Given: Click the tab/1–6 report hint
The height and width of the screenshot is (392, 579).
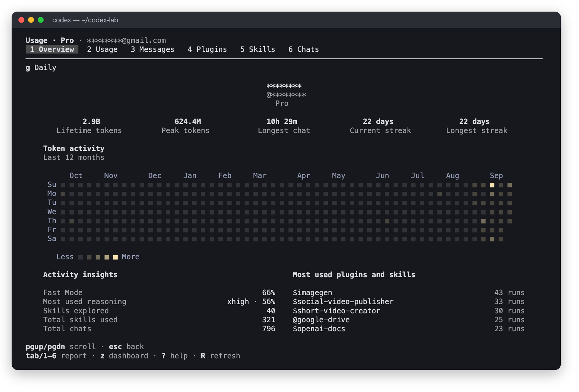Looking at the screenshot, I should point(56,356).
